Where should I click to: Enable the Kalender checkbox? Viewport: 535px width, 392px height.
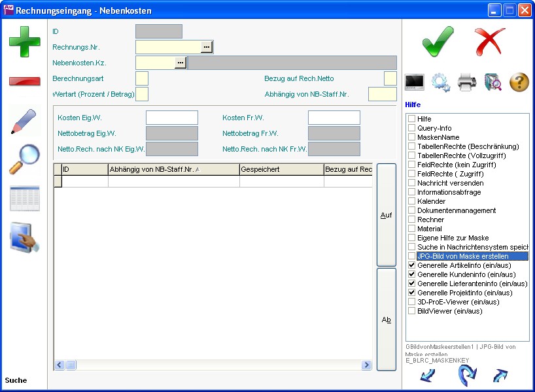(412, 202)
